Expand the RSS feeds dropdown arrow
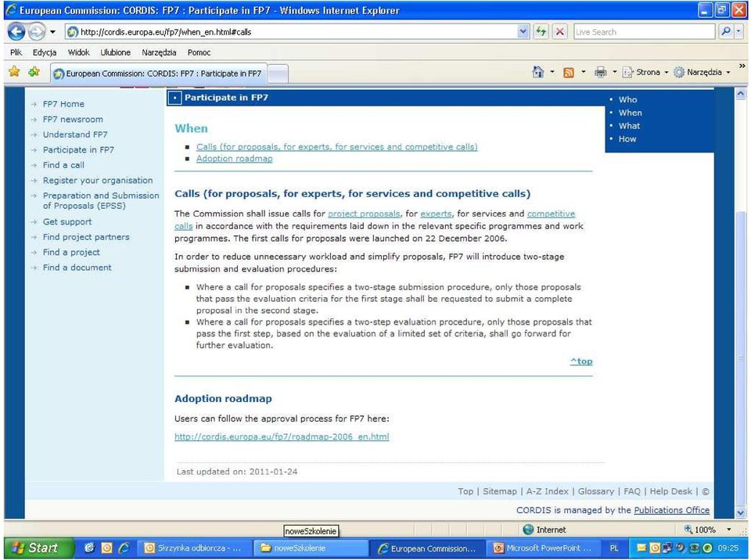 584,72
